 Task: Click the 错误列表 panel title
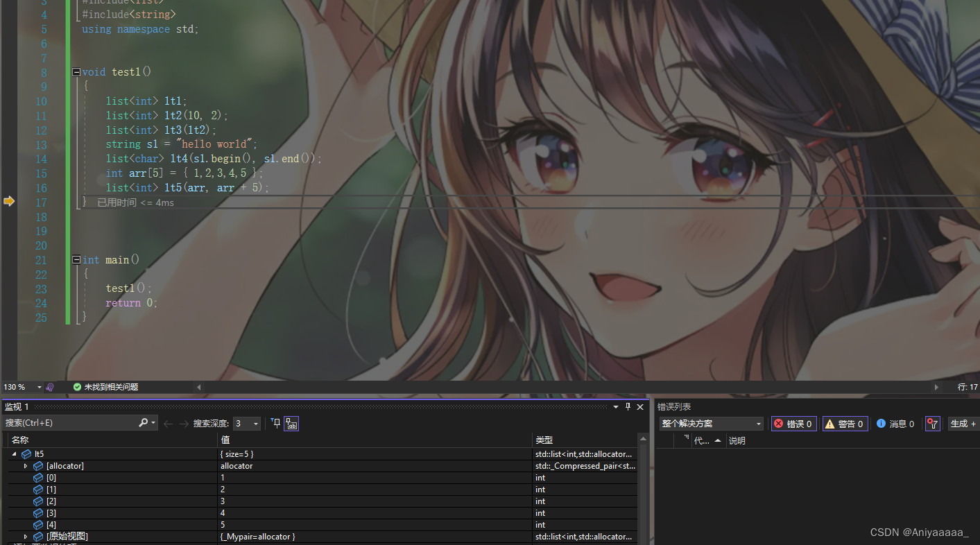(674, 407)
